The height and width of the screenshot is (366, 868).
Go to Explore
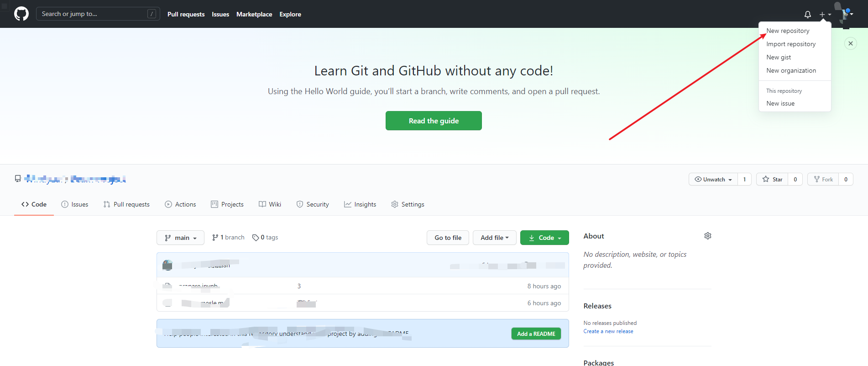[x=290, y=14]
